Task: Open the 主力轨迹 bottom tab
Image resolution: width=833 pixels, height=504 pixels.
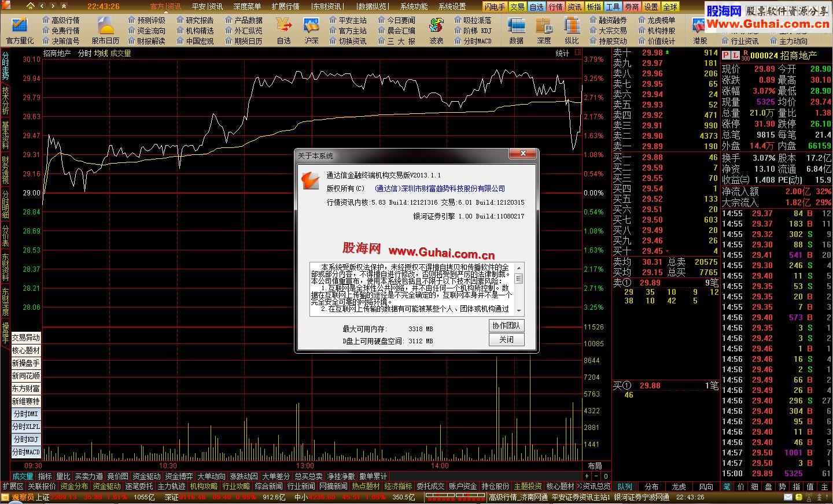Action: tap(172, 486)
